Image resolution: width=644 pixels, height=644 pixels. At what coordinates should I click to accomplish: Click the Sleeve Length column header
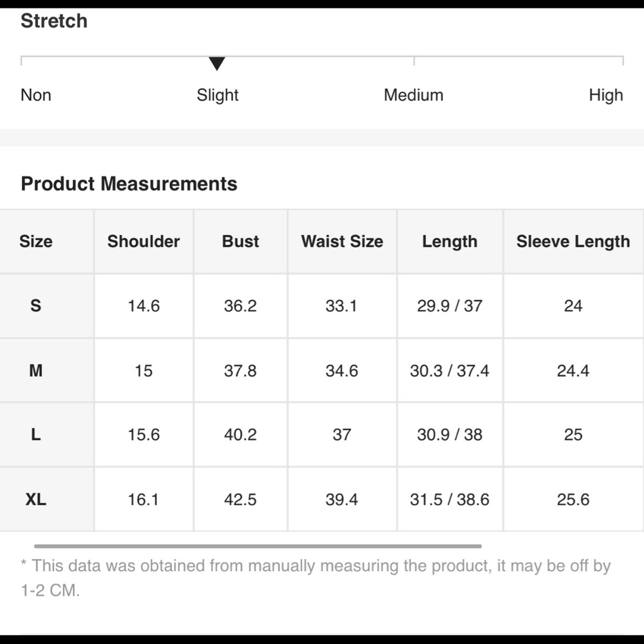coord(573,241)
